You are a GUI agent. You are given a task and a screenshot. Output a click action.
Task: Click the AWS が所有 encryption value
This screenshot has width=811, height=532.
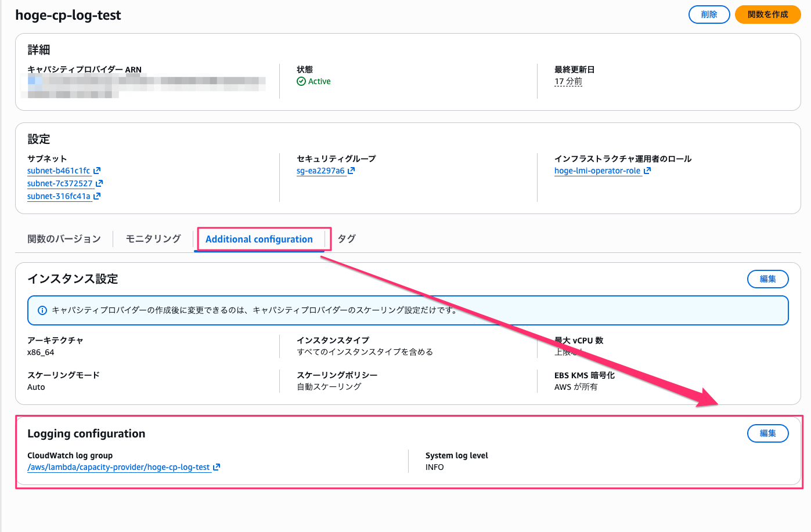tap(576, 387)
